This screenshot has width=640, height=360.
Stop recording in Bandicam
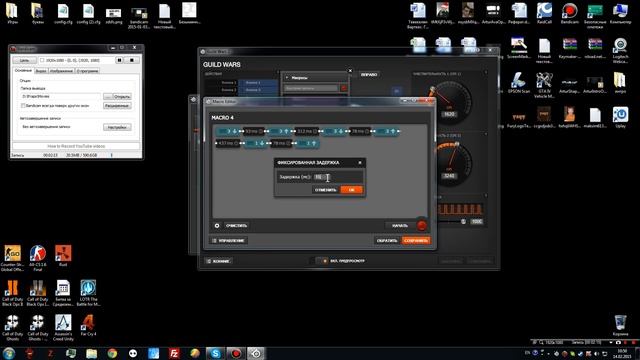[x=131, y=60]
